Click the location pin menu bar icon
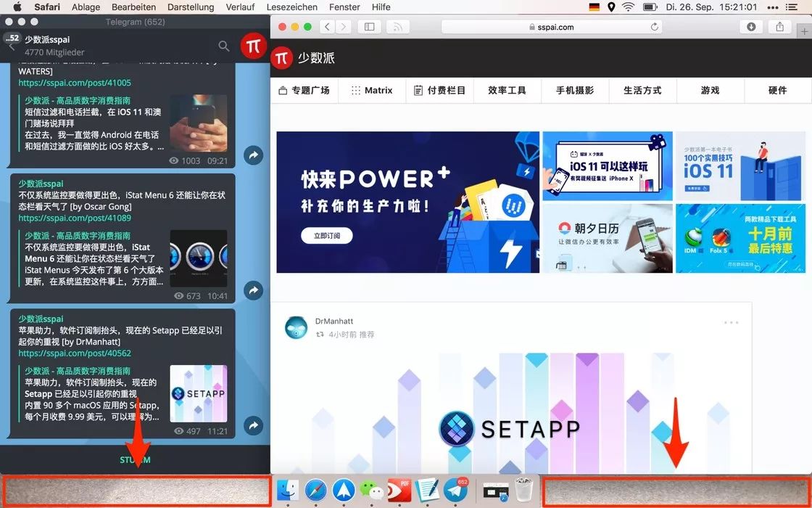Viewport: 812px width, 508px height. click(612, 7)
